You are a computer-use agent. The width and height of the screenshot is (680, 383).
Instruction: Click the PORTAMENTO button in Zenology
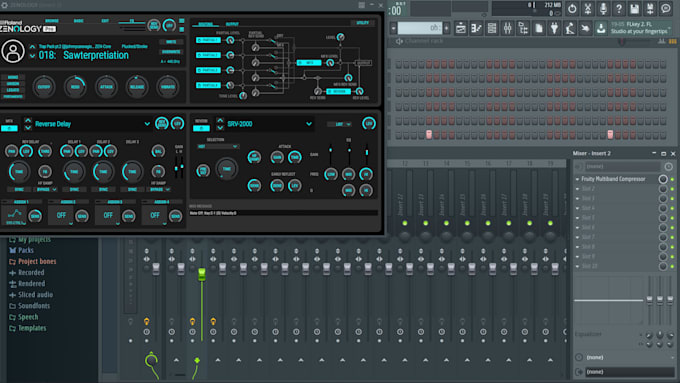click(13, 96)
